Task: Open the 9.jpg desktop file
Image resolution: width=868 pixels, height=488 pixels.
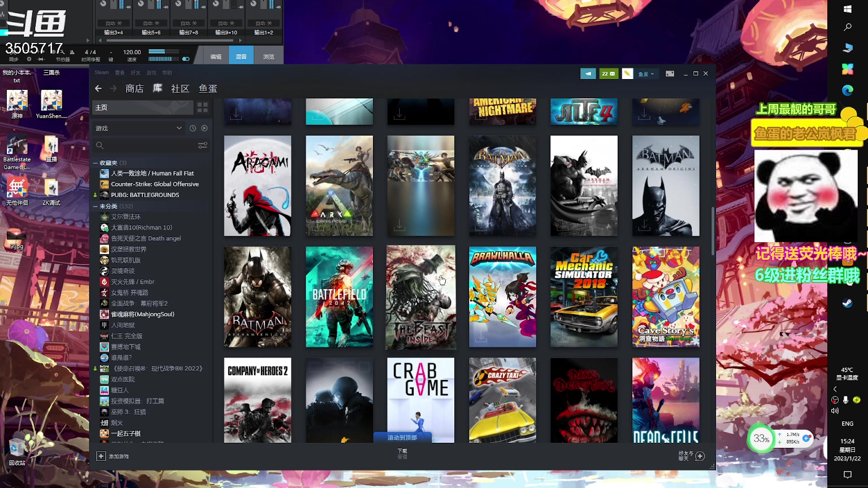Action: coord(17,238)
